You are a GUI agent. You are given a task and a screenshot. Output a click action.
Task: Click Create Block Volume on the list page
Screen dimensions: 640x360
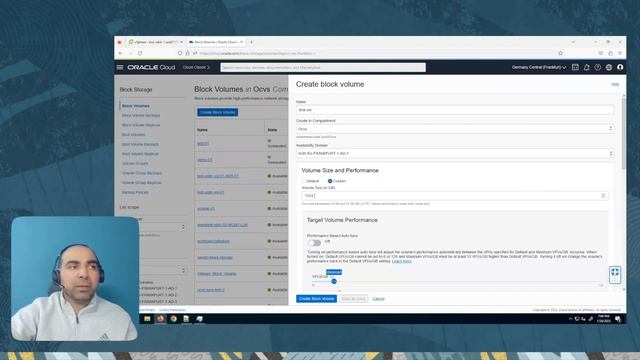(218, 112)
